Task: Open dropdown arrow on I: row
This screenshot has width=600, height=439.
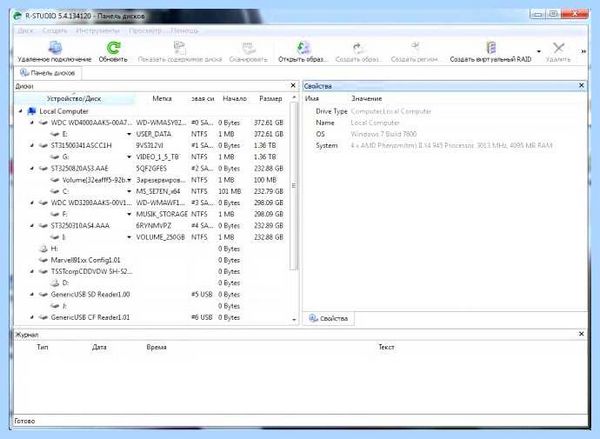Action: tap(129, 237)
